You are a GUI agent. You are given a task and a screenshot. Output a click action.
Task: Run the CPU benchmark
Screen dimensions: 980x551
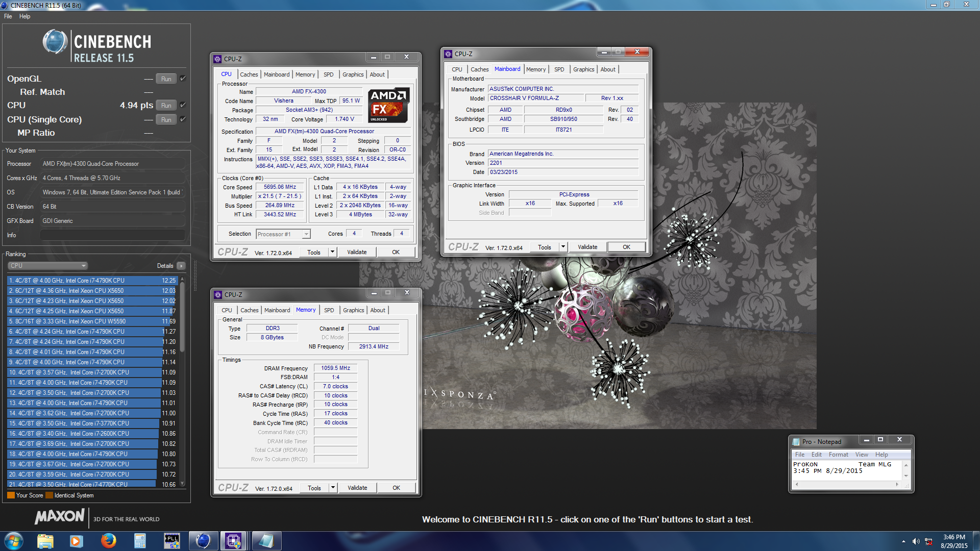coord(166,105)
